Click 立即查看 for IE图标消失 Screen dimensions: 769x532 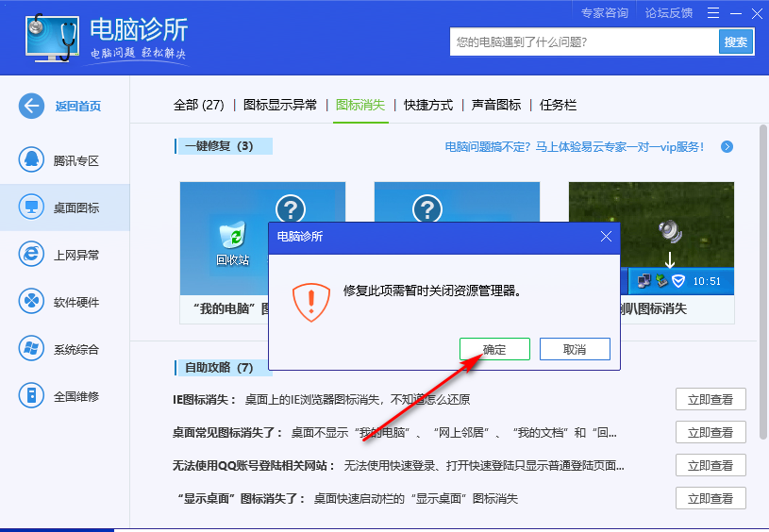[x=710, y=399]
